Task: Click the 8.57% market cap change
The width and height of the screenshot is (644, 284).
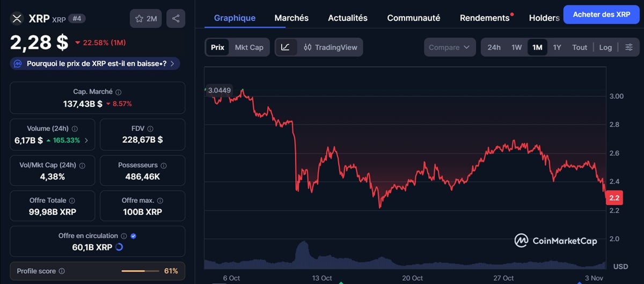Action: (x=119, y=104)
